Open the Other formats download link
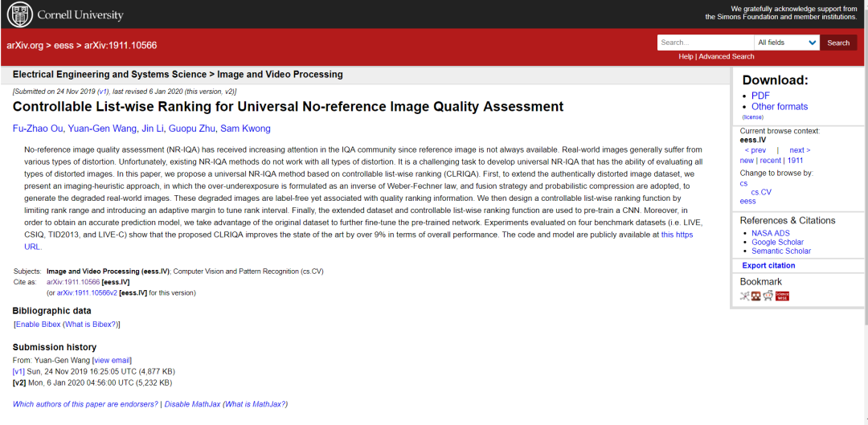 (780, 107)
